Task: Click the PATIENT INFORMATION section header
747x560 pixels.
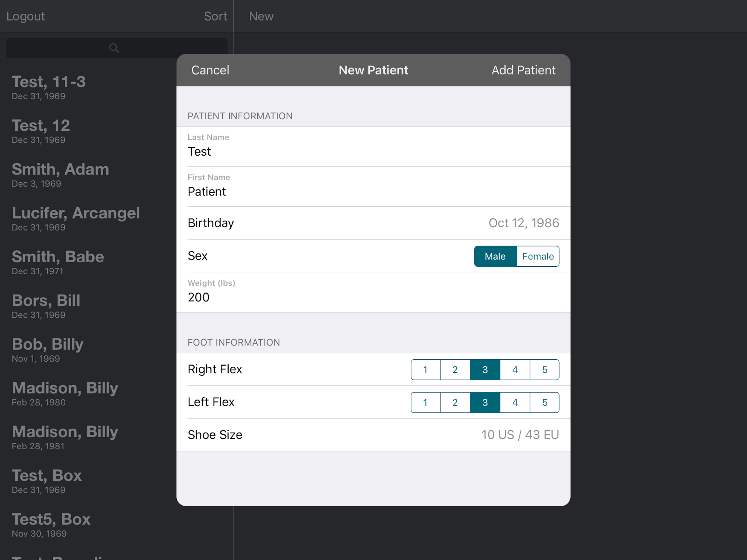Action: click(x=240, y=116)
